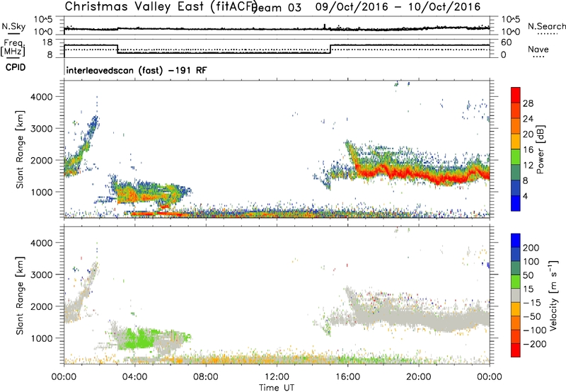This screenshot has width=566, height=392.
Task: Click the 'Time UT' axis title
Action: [x=277, y=387]
